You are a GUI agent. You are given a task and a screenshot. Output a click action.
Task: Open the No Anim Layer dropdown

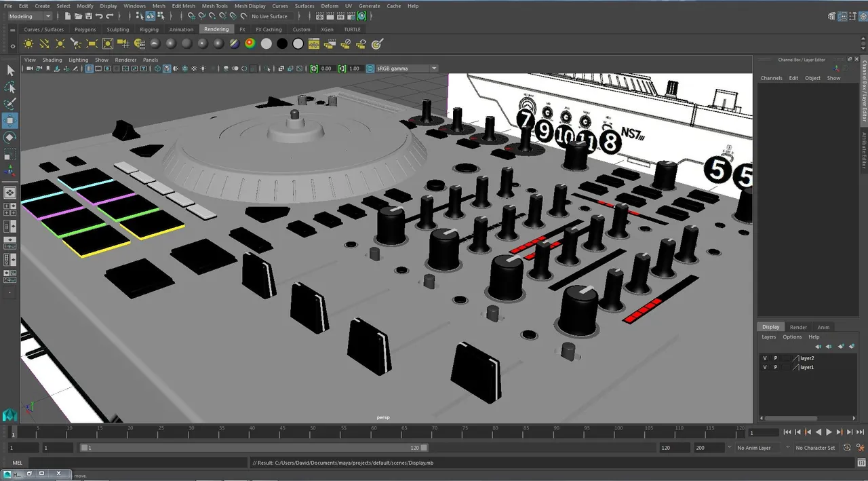pos(758,448)
